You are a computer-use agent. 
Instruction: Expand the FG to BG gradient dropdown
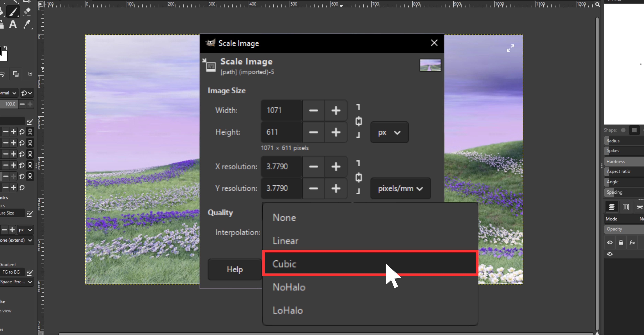tap(11, 272)
